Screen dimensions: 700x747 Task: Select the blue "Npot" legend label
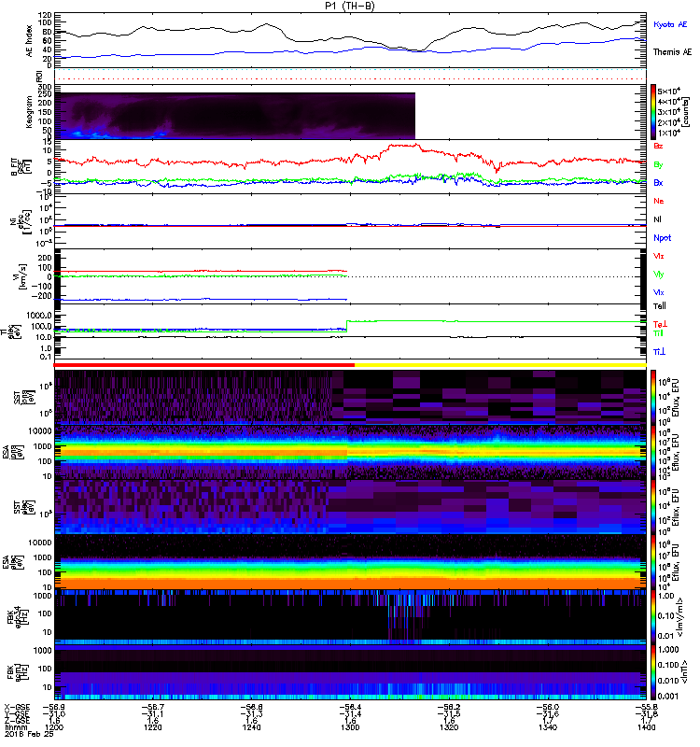(x=663, y=238)
